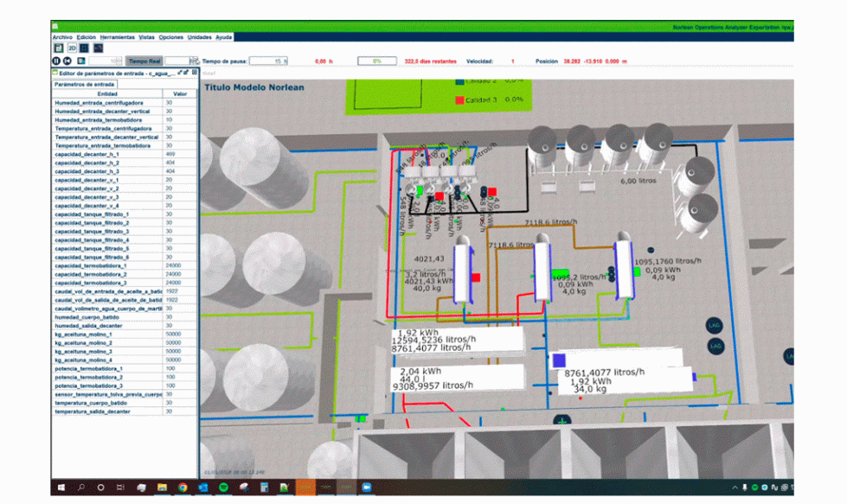Click the red status square on left termobatidora
847x504 pixels.
pyautogui.click(x=476, y=278)
